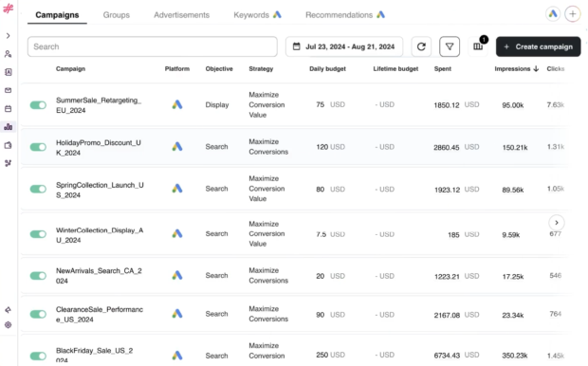Focus the campaign Search field
This screenshot has height=366, width=588.
[x=153, y=46]
